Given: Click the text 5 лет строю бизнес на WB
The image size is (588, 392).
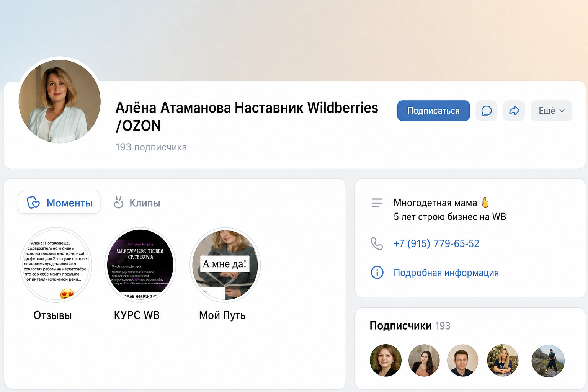Looking at the screenshot, I should coord(450,217).
